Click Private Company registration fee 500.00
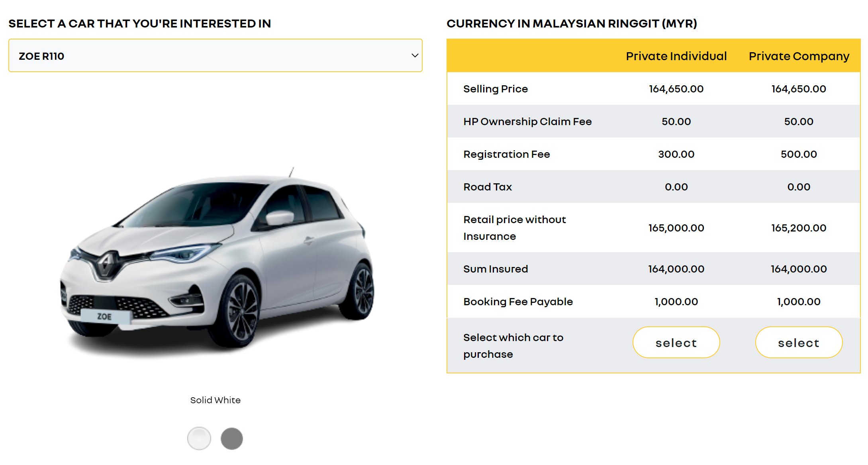The image size is (868, 465). 799,154
